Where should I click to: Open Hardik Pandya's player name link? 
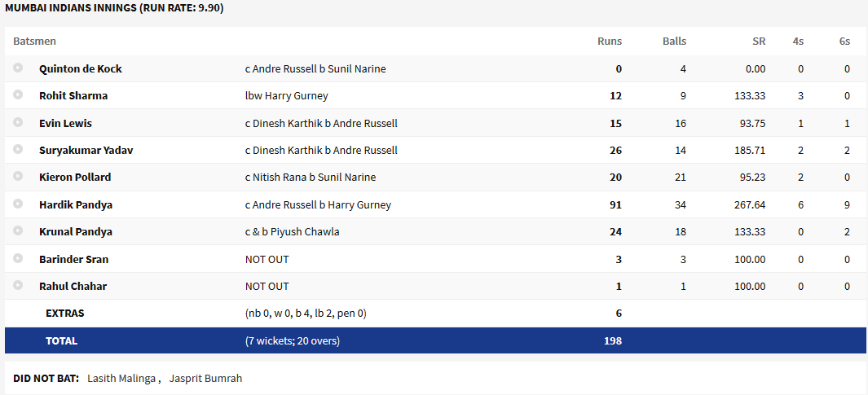click(x=75, y=204)
